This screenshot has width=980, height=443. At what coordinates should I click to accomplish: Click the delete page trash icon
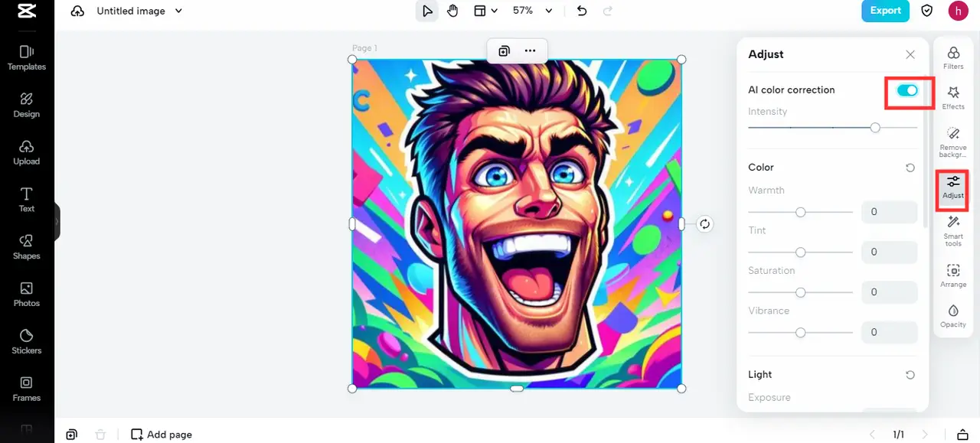(x=100, y=435)
